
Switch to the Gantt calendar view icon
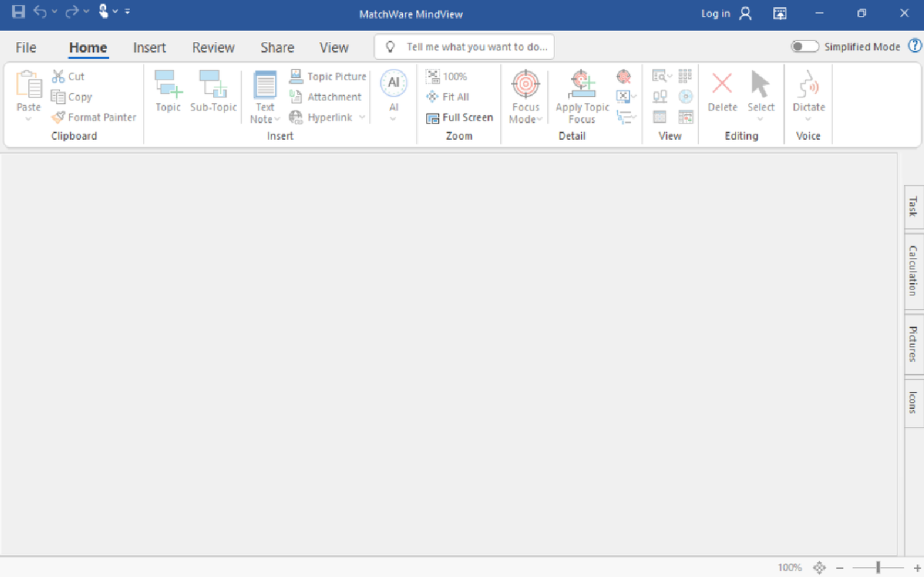[685, 116]
